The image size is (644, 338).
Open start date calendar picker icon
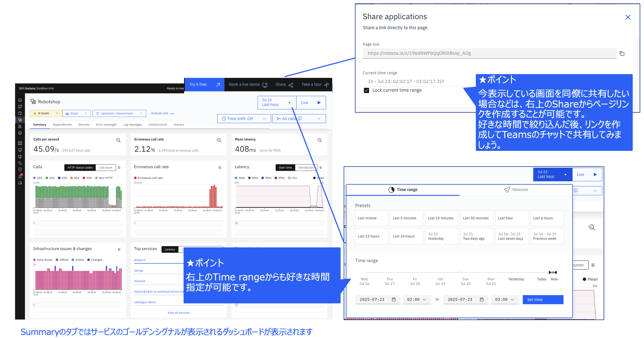(x=394, y=299)
